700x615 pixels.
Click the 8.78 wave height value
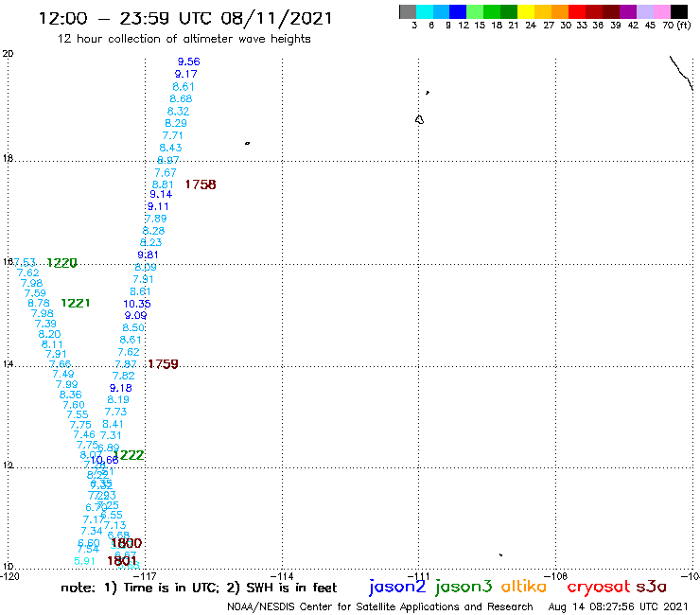pos(39,304)
